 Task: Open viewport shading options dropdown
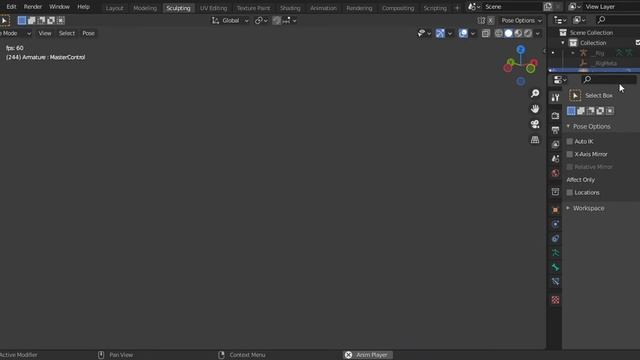(x=538, y=33)
